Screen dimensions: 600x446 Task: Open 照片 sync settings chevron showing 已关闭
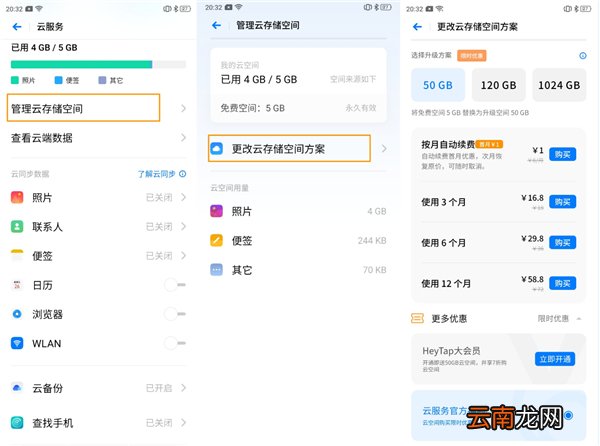click(183, 197)
